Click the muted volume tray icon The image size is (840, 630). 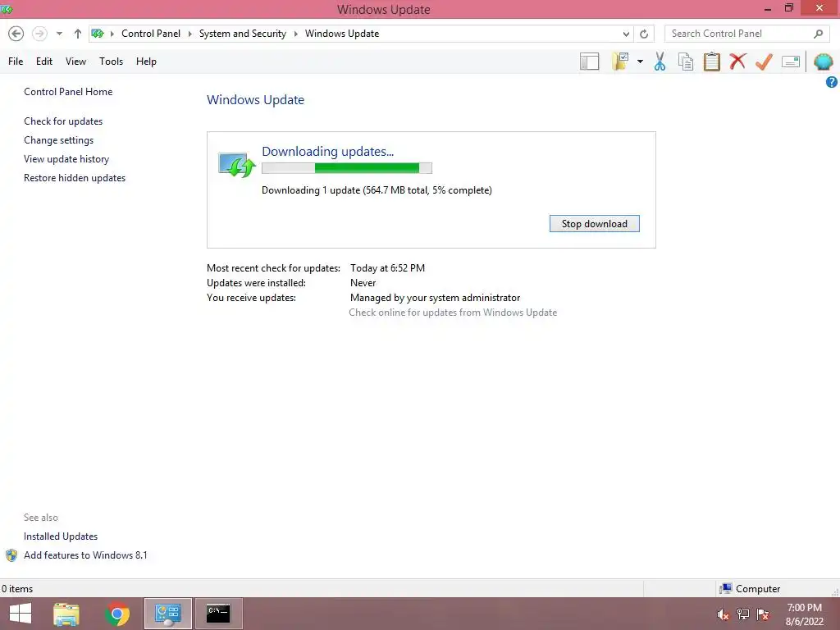click(x=723, y=614)
